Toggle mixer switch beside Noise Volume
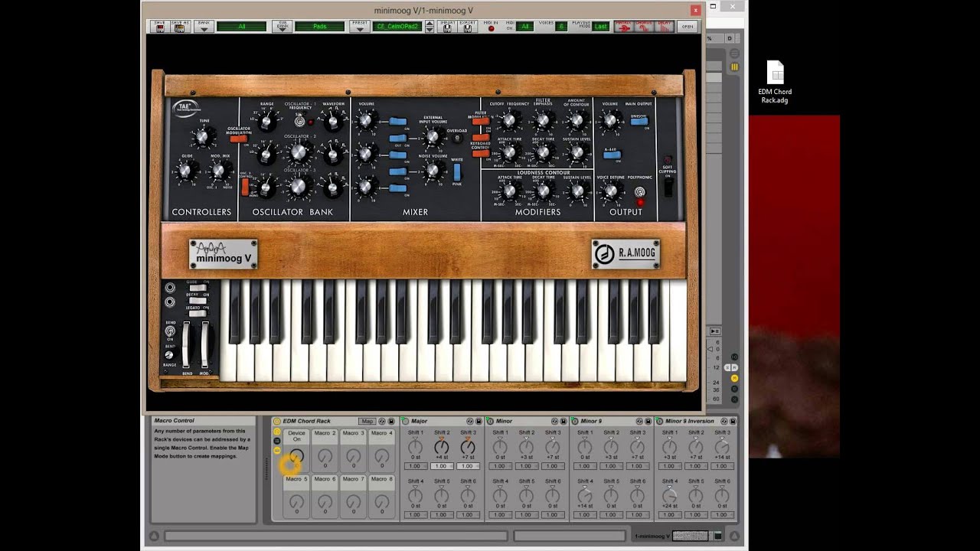 [397, 171]
